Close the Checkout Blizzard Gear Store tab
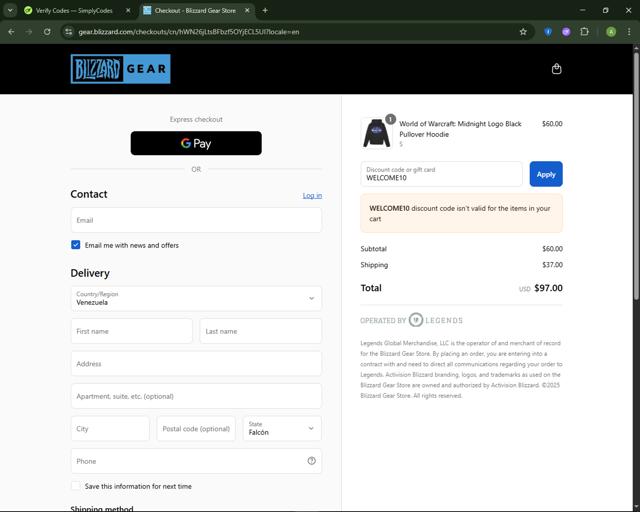 pos(247,11)
